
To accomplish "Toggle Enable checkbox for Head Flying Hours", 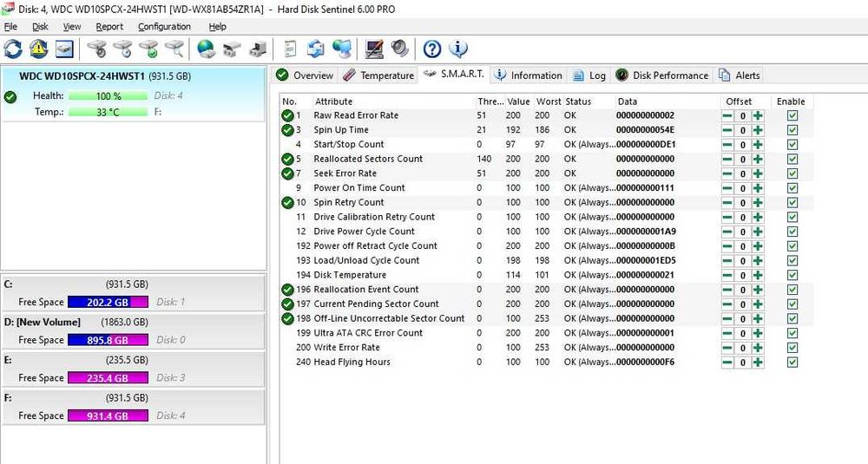I will (x=792, y=363).
